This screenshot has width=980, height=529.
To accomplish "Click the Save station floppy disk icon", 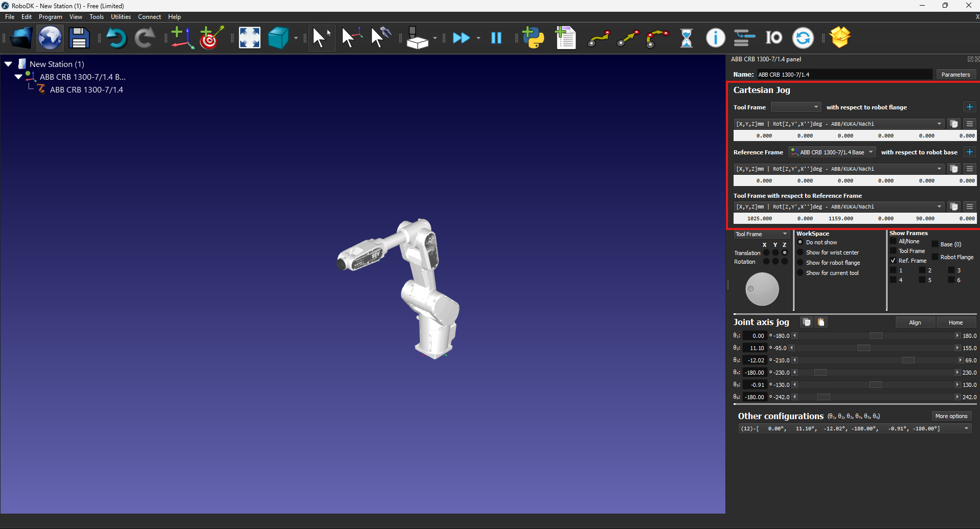I will [79, 38].
